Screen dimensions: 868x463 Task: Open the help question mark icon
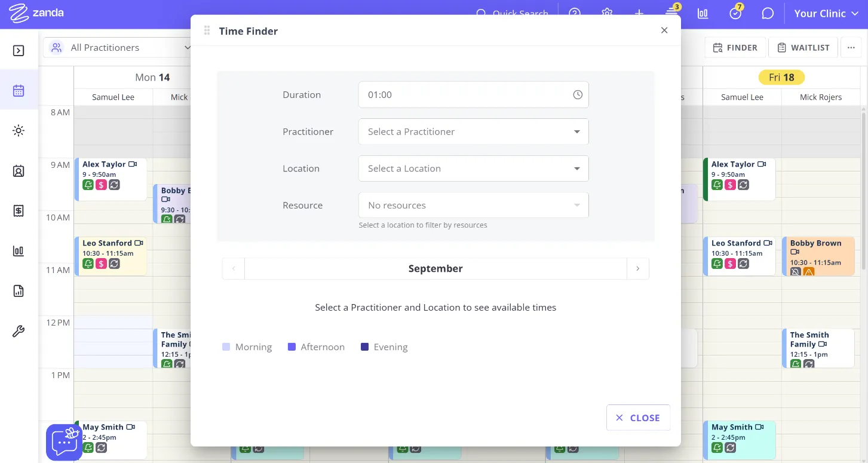tap(575, 13)
